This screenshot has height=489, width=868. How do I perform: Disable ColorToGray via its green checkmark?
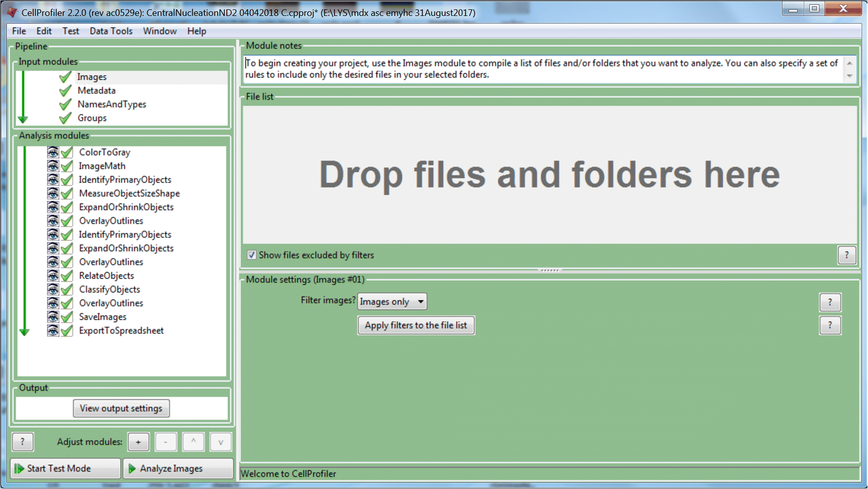(x=67, y=152)
